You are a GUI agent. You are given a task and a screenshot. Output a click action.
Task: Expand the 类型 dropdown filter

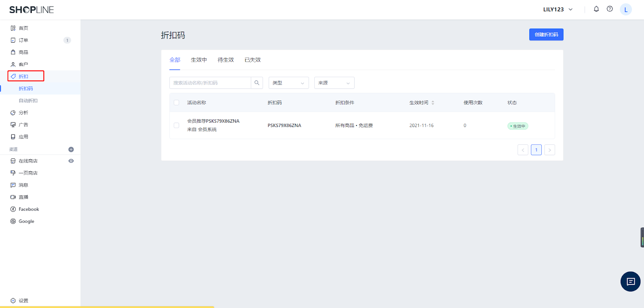coord(288,83)
